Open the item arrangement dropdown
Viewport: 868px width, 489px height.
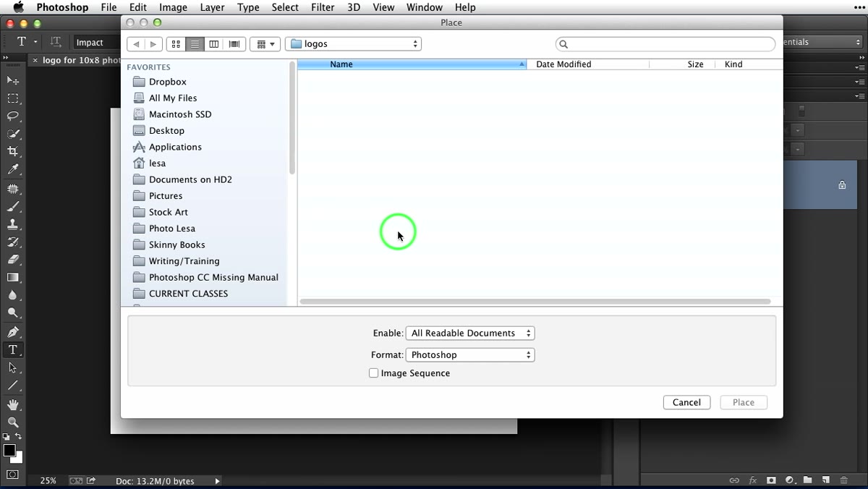point(265,44)
